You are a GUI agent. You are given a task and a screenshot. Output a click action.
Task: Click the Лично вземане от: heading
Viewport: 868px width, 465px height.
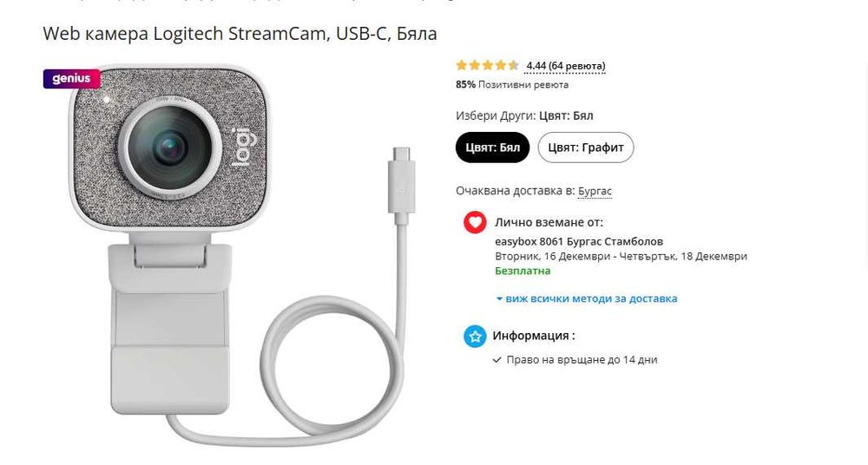549,223
